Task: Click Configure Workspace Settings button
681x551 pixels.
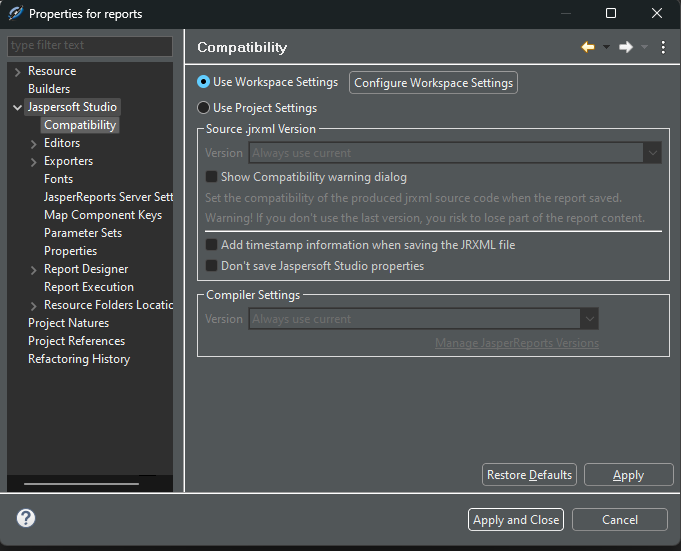Action: (433, 82)
